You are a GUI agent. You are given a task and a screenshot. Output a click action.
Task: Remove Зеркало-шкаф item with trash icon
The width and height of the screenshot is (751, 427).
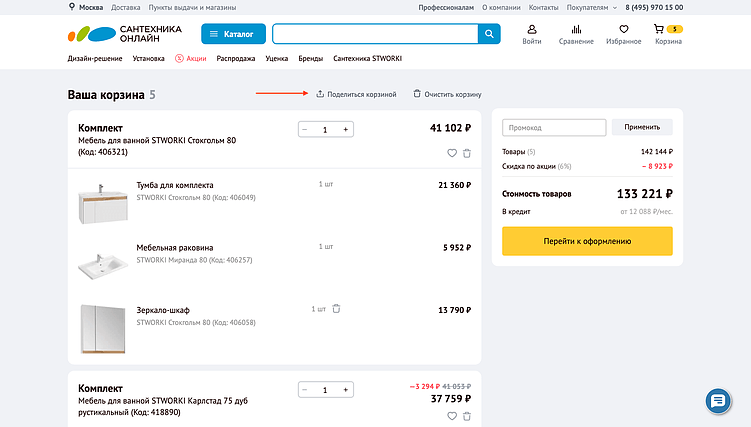pos(337,309)
